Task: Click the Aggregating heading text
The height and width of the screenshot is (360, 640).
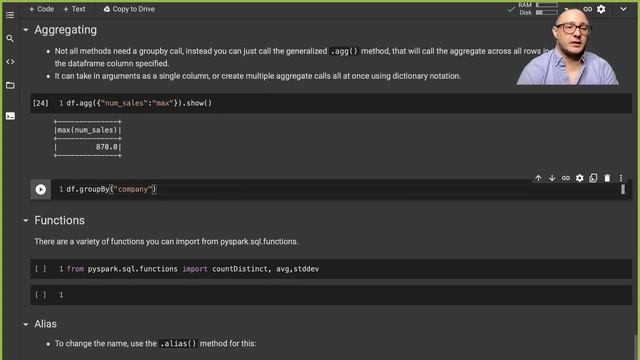Action: (66, 30)
